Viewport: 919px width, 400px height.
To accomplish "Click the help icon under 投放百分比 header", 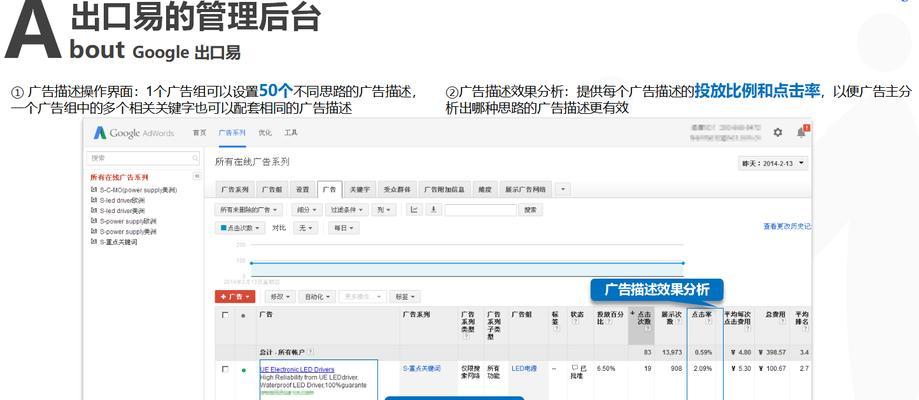I will click(x=610, y=322).
